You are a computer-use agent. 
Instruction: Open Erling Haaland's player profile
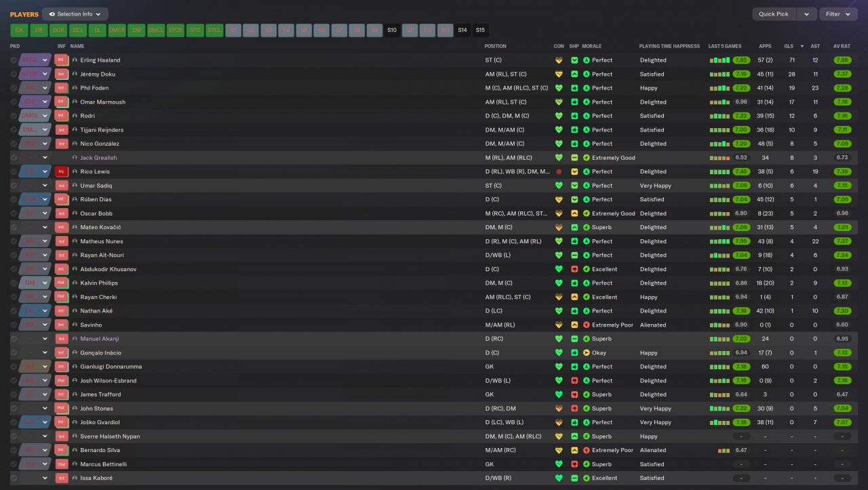click(100, 60)
